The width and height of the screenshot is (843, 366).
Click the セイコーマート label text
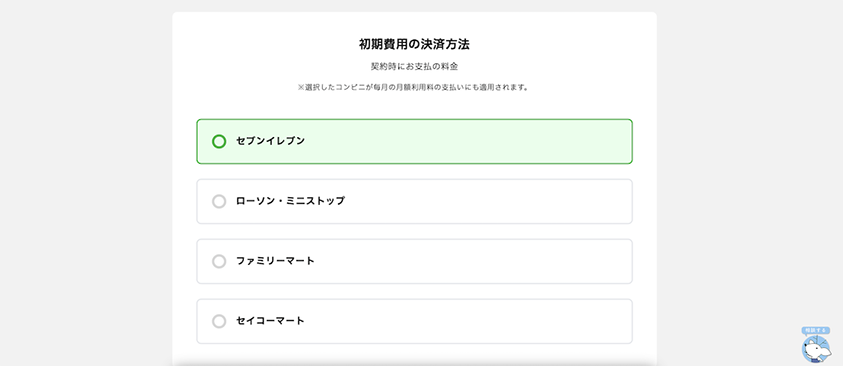(270, 321)
